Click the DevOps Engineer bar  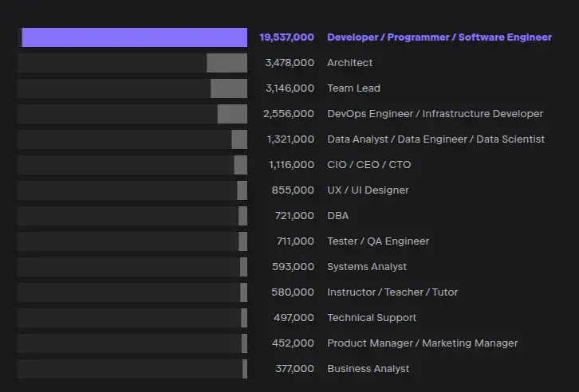(x=232, y=114)
